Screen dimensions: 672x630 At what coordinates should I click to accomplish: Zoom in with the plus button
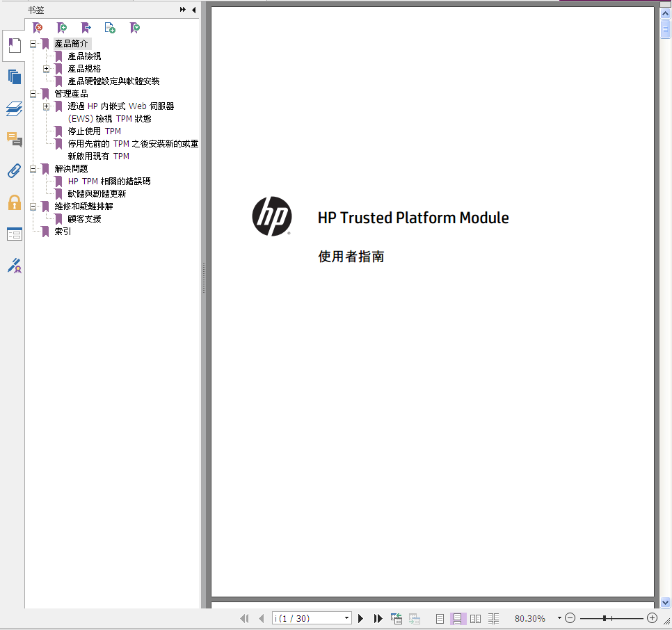coord(652,618)
